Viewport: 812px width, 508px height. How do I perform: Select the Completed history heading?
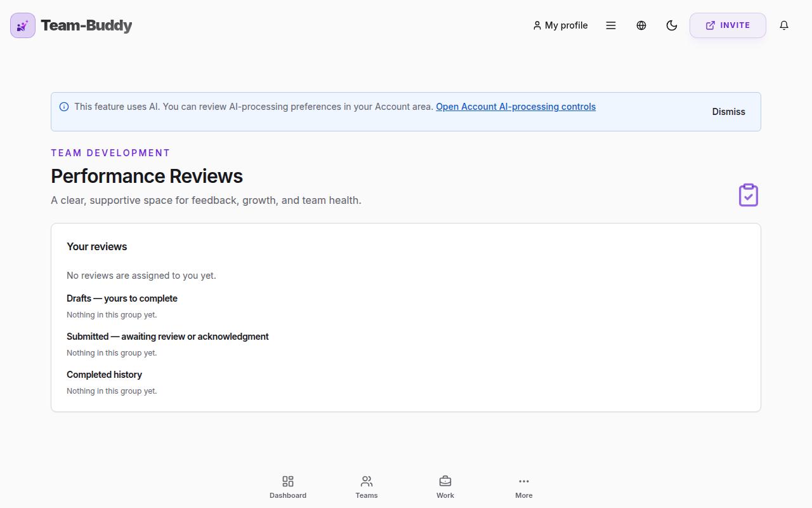pyautogui.click(x=104, y=375)
